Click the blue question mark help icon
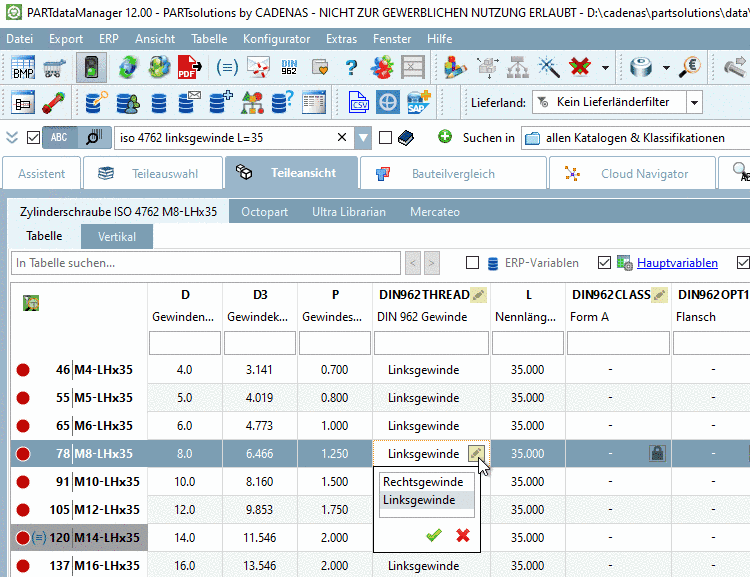 pyautogui.click(x=351, y=68)
